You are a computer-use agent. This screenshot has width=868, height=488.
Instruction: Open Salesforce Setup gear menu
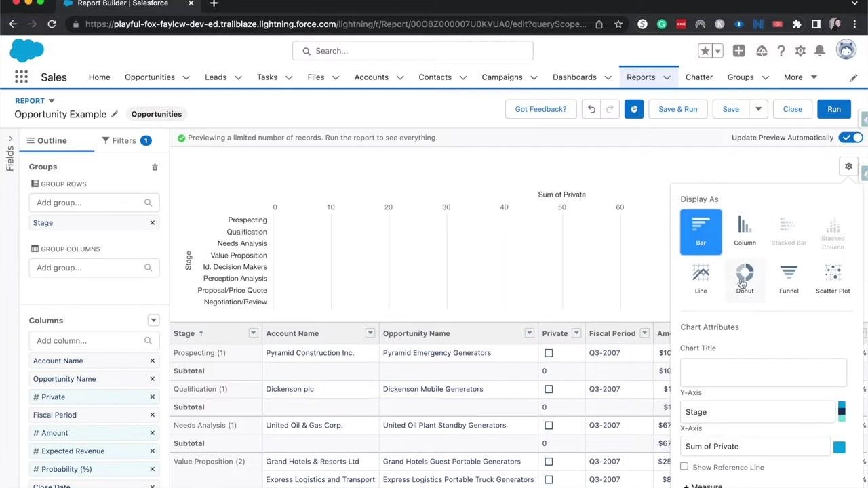pos(800,51)
